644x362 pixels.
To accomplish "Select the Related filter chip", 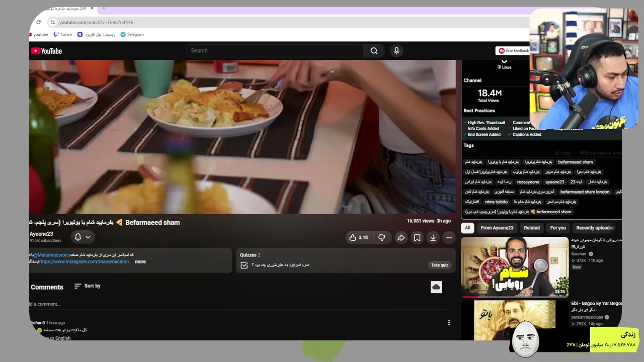I will click(x=532, y=228).
